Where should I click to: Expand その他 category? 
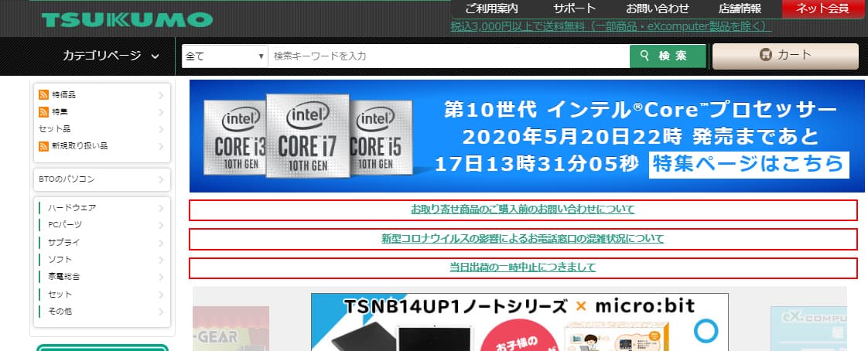coord(102,311)
